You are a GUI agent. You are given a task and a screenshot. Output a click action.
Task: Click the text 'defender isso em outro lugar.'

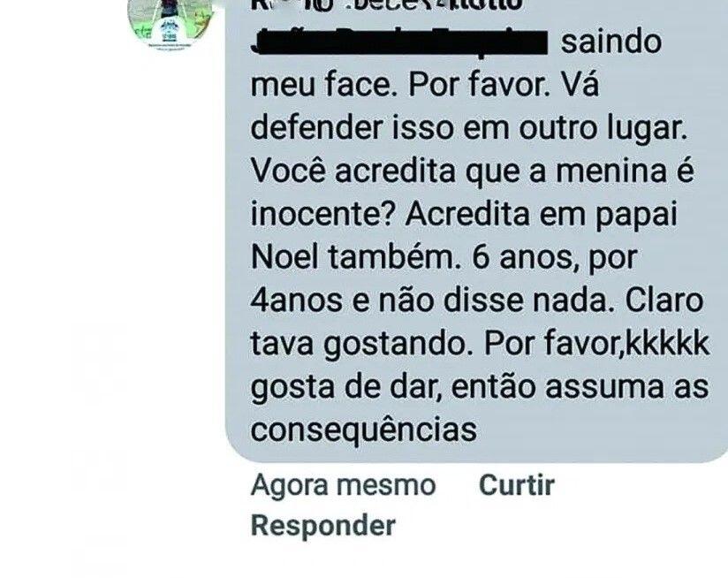coord(469,127)
